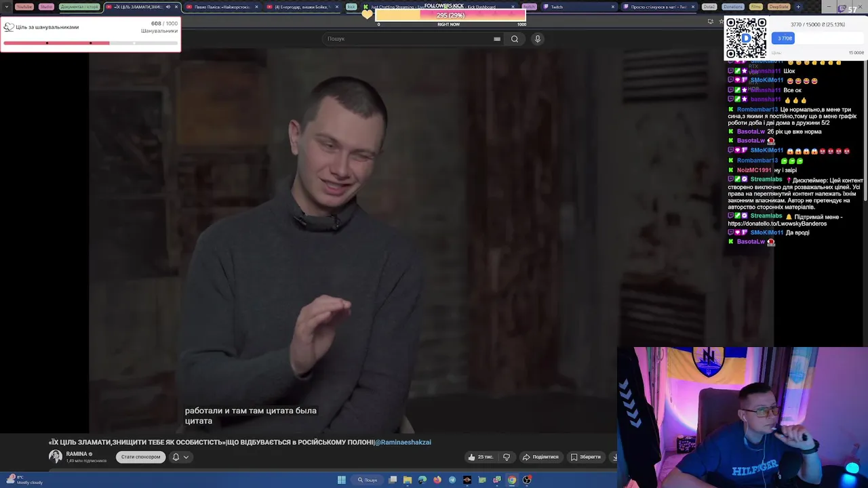Open the notification bell dropdown
This screenshot has width=868, height=488.
(180, 457)
